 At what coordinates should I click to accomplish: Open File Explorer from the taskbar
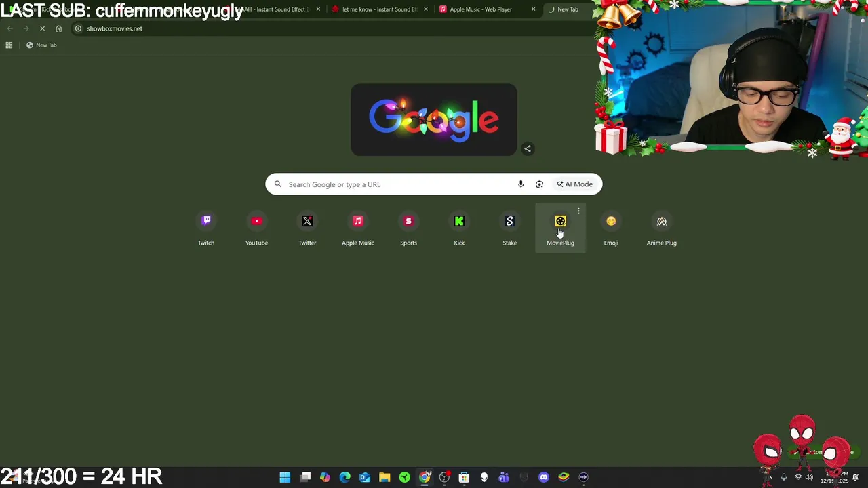pos(384,477)
